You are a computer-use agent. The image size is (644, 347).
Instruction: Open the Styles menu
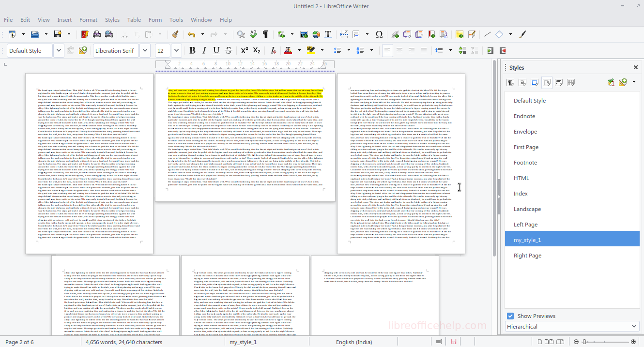[x=112, y=20]
